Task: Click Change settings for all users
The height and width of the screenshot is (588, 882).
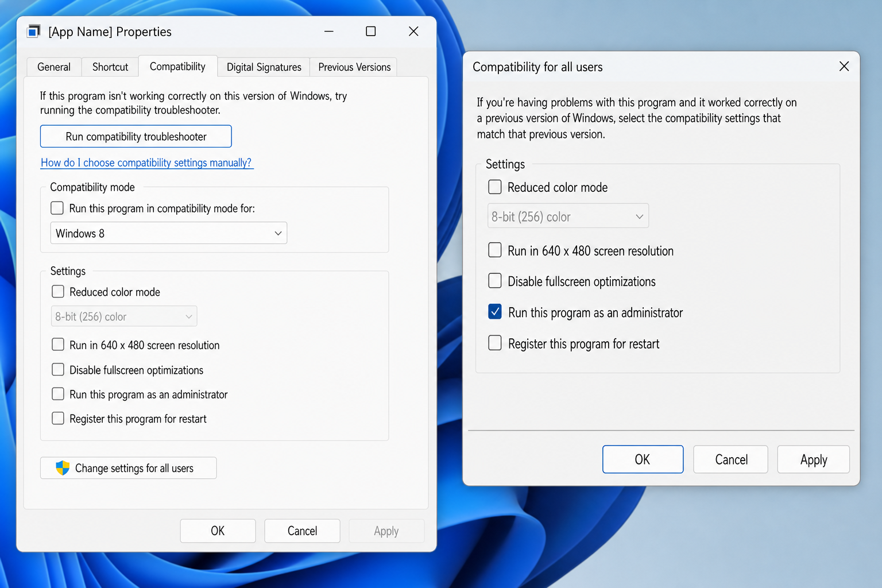Action: (x=129, y=468)
